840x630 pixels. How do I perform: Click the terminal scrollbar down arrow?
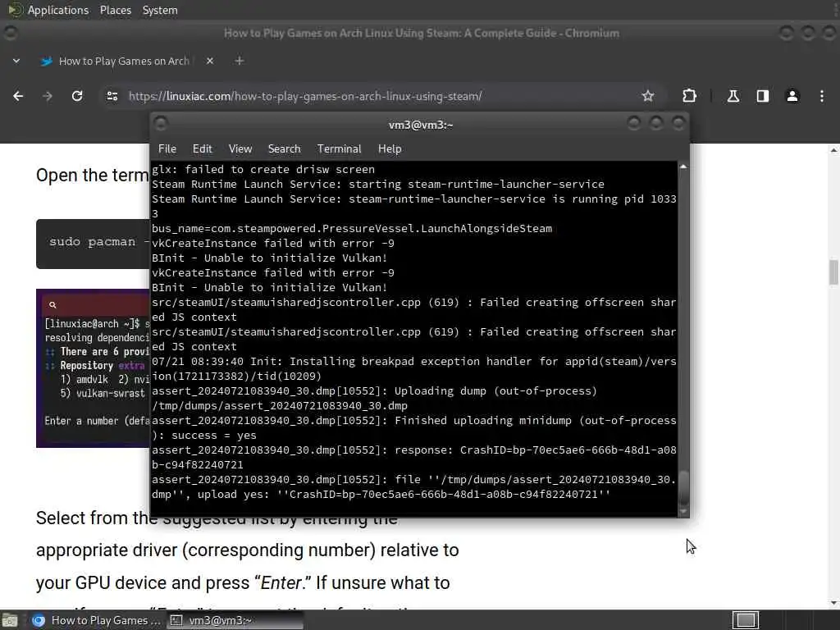click(683, 512)
